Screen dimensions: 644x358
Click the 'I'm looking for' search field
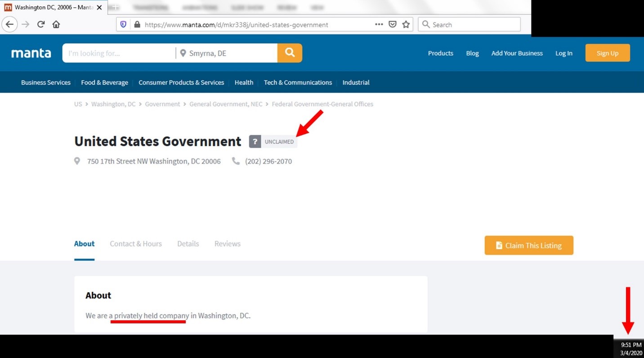point(119,53)
